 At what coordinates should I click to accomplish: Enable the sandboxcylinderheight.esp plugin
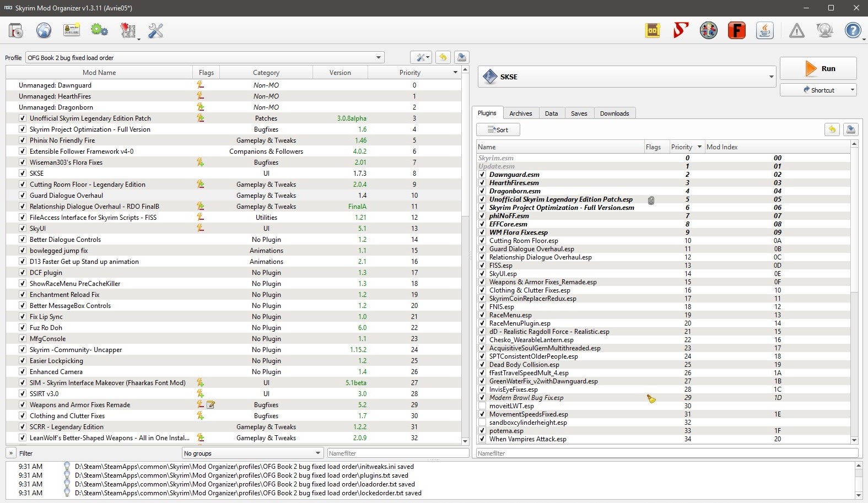coord(482,423)
